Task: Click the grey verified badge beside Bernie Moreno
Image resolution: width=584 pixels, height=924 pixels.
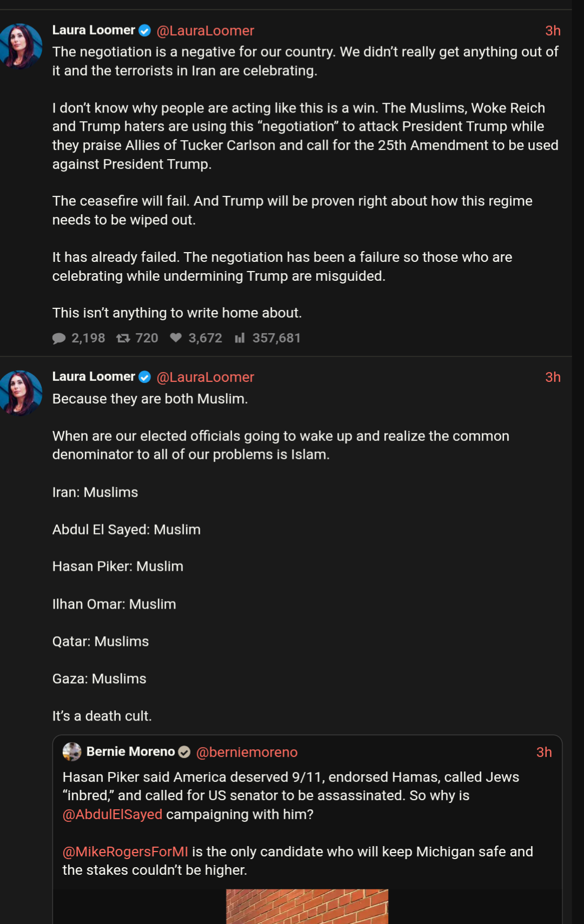Action: coord(184,752)
